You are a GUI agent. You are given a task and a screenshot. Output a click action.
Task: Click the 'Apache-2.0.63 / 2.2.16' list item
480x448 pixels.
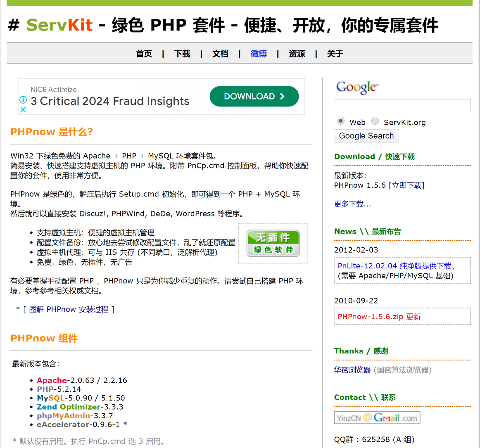click(82, 380)
